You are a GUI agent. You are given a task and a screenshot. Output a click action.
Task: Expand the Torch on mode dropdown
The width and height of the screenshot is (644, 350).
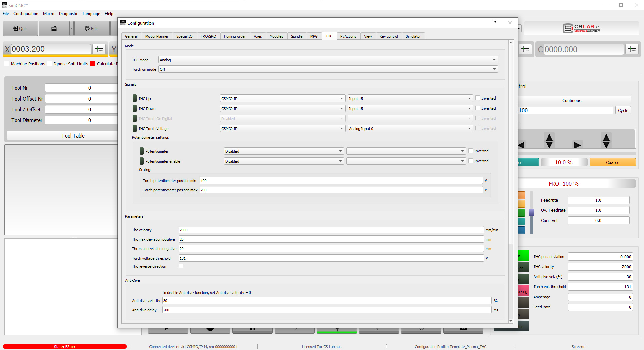pos(328,69)
